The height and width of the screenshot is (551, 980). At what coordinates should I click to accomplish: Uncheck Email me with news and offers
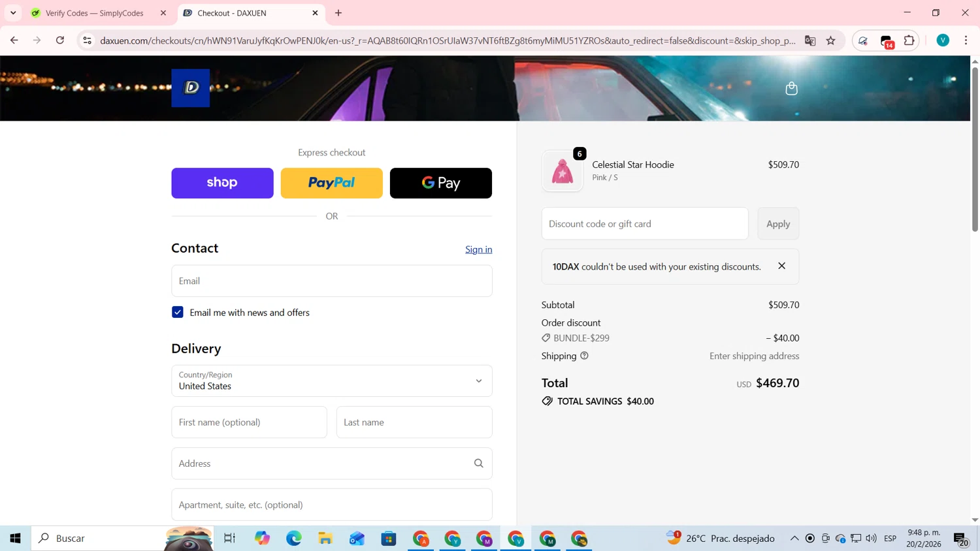click(177, 312)
